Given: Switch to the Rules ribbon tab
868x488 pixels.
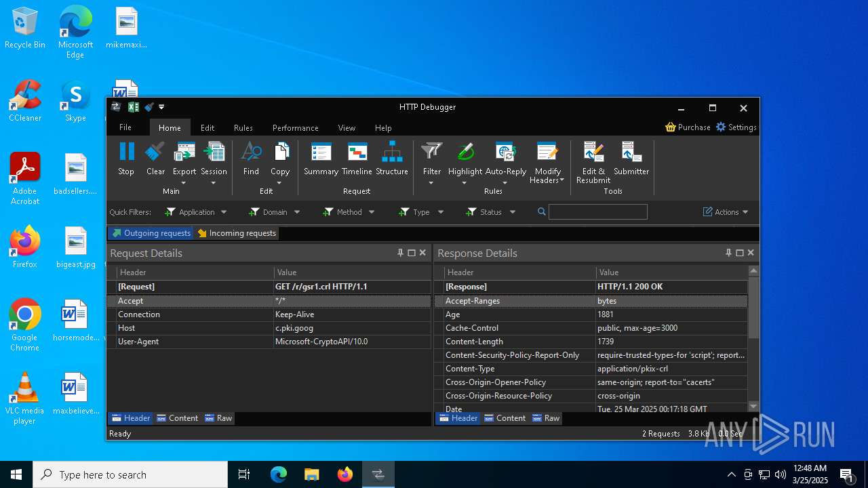Looking at the screenshot, I should point(243,127).
